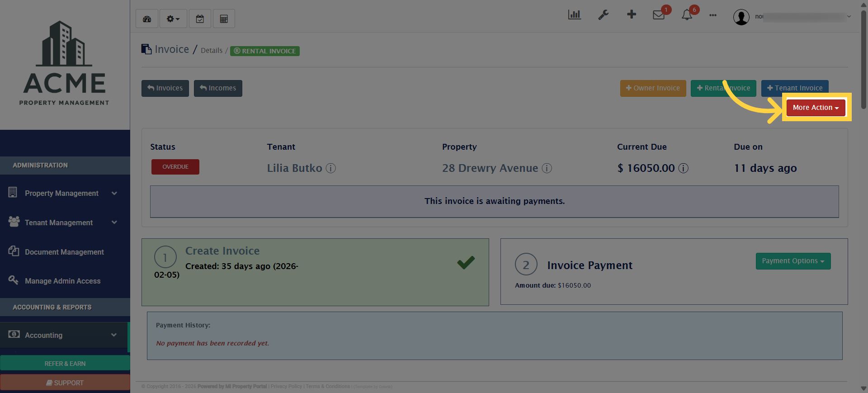Open the mail envelope messages
The image size is (868, 393).
[659, 15]
